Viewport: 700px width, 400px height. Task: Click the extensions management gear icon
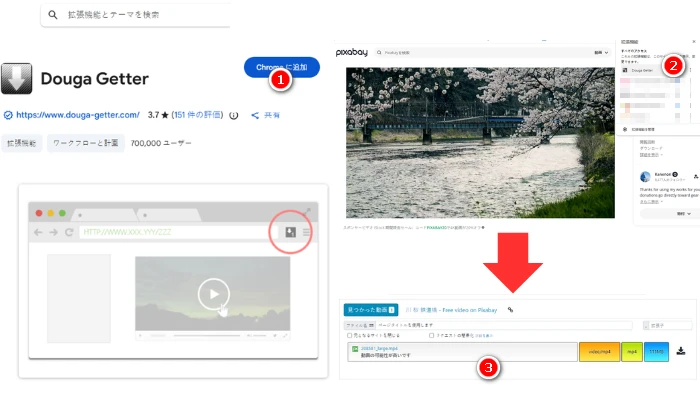point(625,129)
